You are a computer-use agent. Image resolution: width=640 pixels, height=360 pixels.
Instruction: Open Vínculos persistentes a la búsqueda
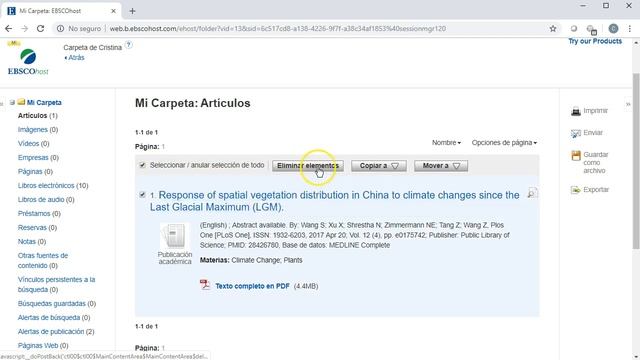tap(56, 284)
